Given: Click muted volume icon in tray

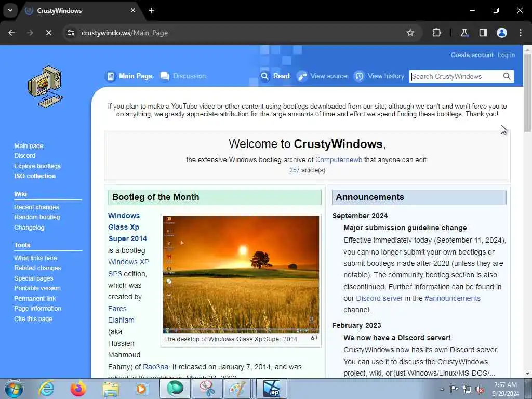Looking at the screenshot, I should pyautogui.click(x=480, y=390).
